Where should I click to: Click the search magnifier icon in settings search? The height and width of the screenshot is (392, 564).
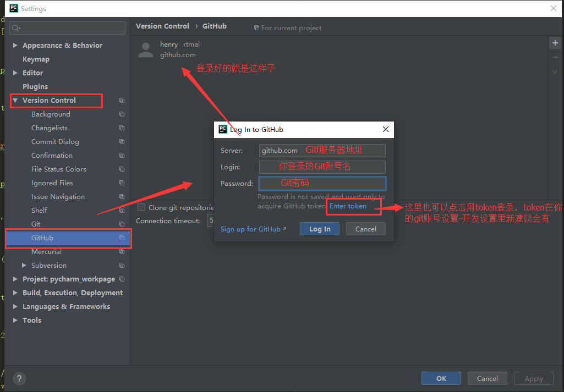[x=16, y=28]
